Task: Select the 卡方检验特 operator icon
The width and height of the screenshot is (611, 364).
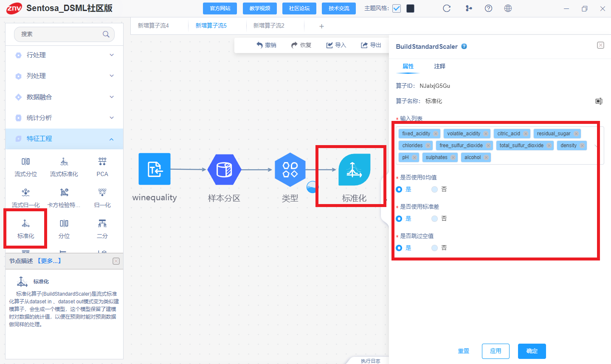Action: pos(64,193)
